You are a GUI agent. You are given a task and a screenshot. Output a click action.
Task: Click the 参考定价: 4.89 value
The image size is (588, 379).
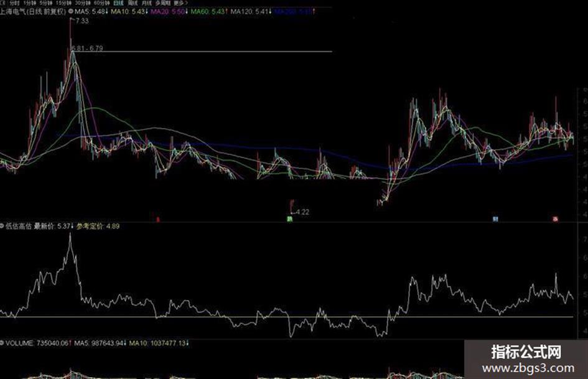[98, 226]
